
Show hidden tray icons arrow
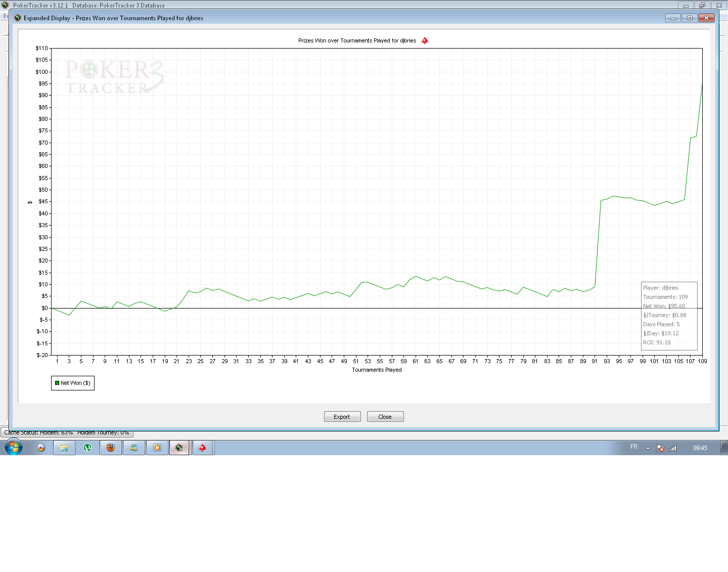(648, 448)
